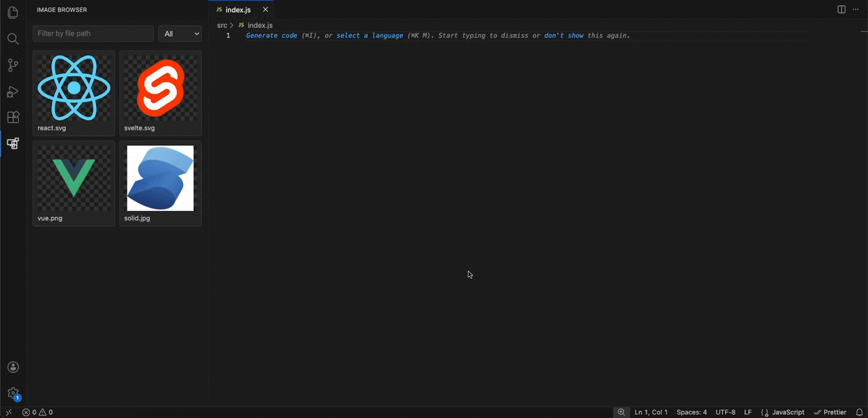Screen dimensions: 868x418
Task: Open the Run and Debug view
Action: pyautogui.click(x=12, y=91)
